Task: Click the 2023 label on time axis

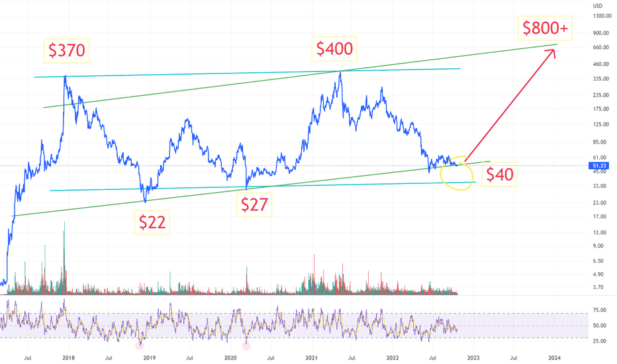Action: coord(473,357)
